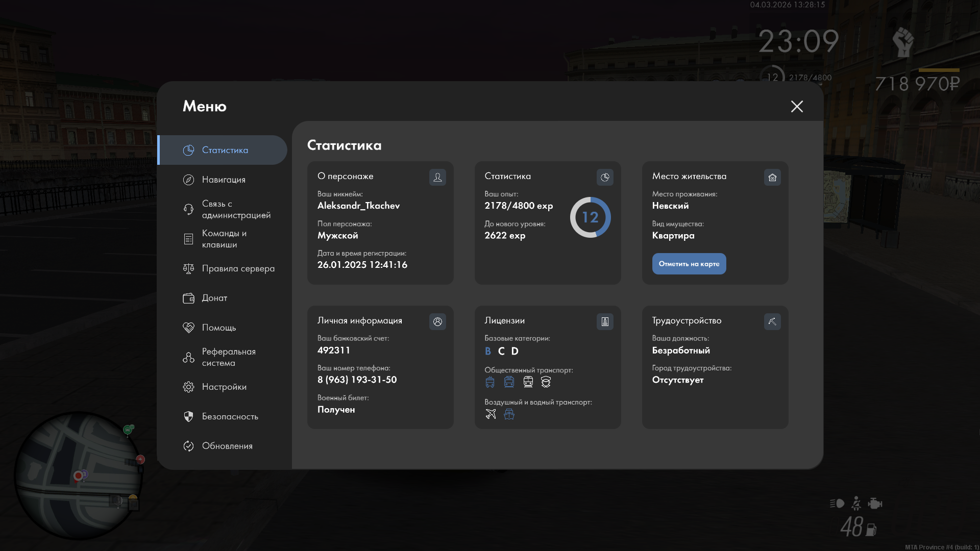View Обновления in the sidebar

point(227,446)
